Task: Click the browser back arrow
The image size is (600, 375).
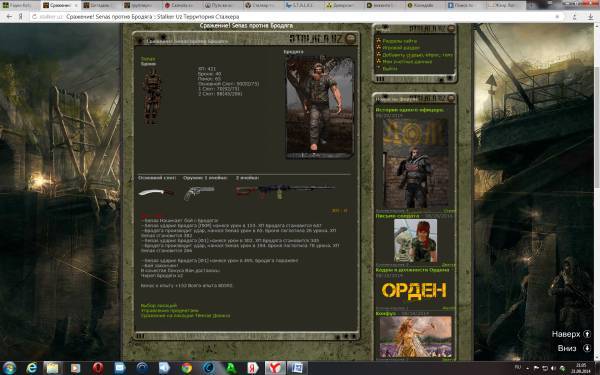Action: 9,16
